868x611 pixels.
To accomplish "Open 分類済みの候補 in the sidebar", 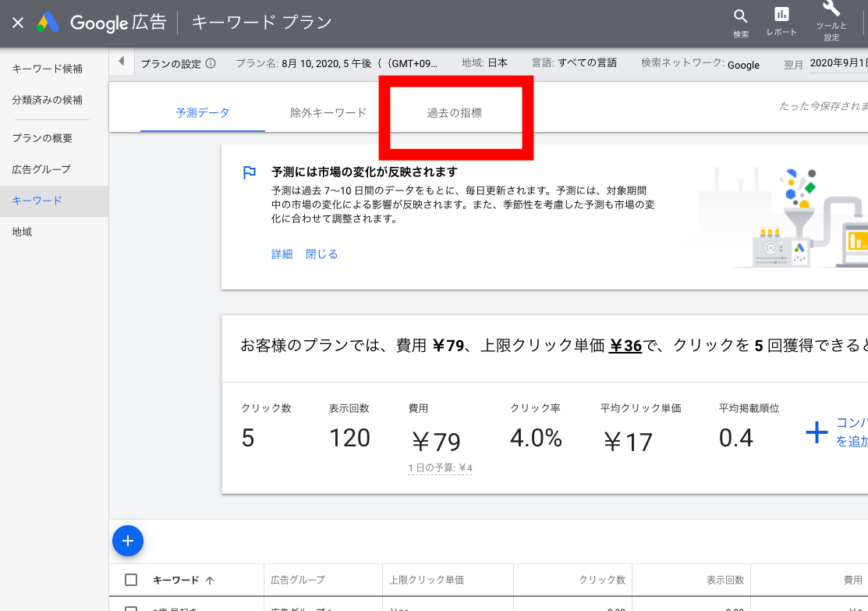I will click(x=48, y=100).
